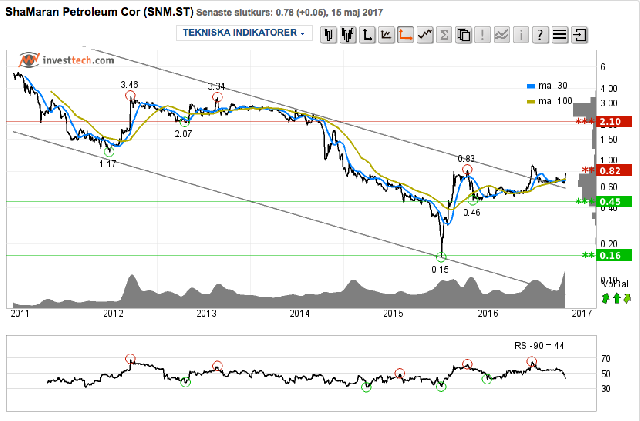Select the double candlestick chart icon

pos(348,35)
